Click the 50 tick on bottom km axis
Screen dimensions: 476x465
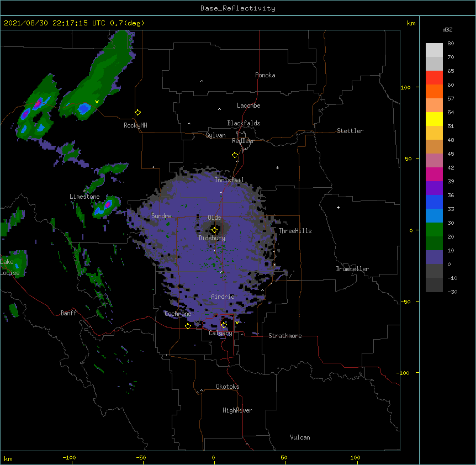point(284,457)
